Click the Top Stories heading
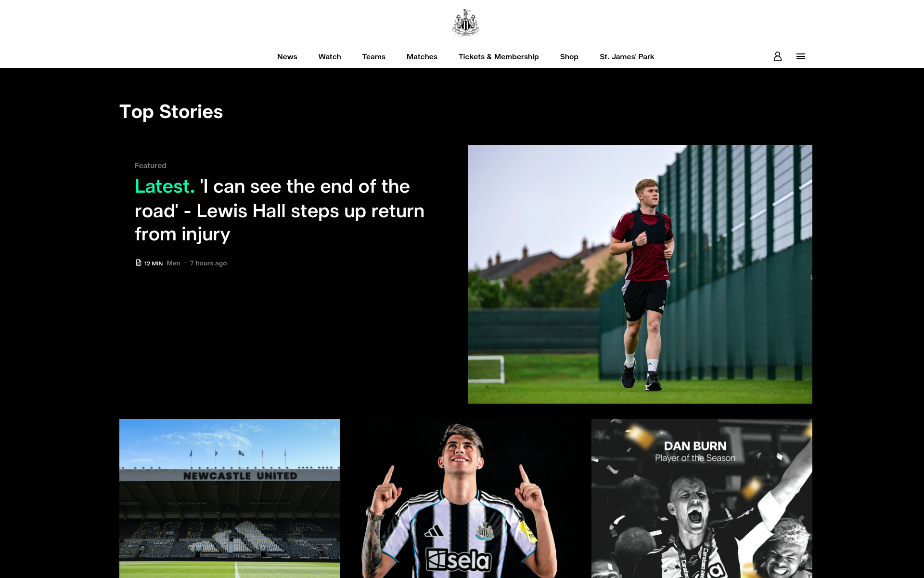The image size is (924, 578). (171, 112)
